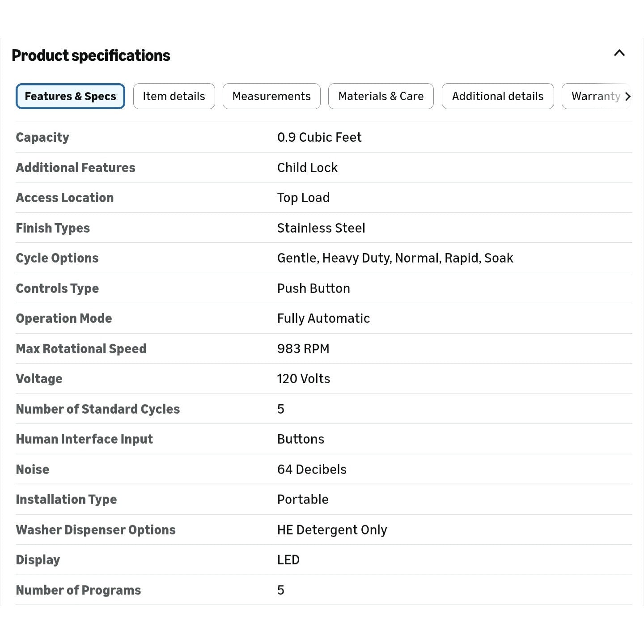Open the Warranty tab

click(595, 96)
